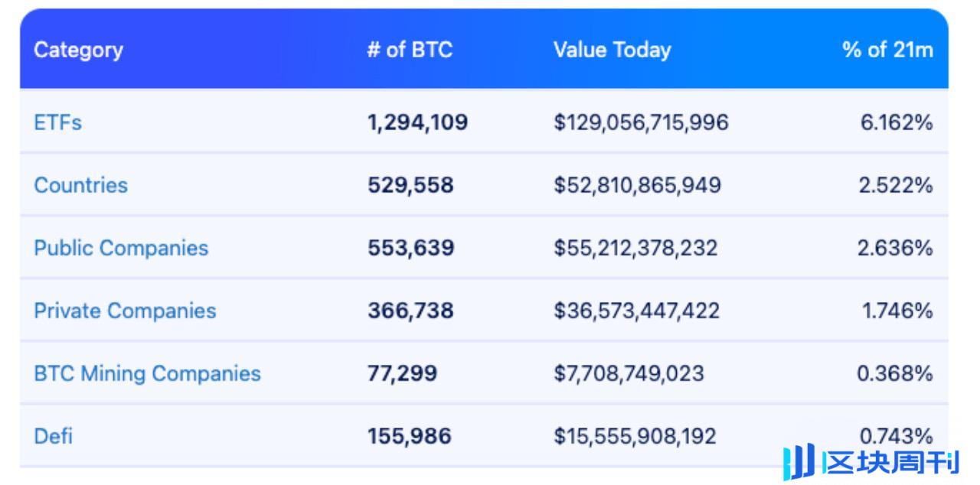Viewport: 980px width, 485px height.
Task: Open the Defi category link
Action: [x=53, y=436]
